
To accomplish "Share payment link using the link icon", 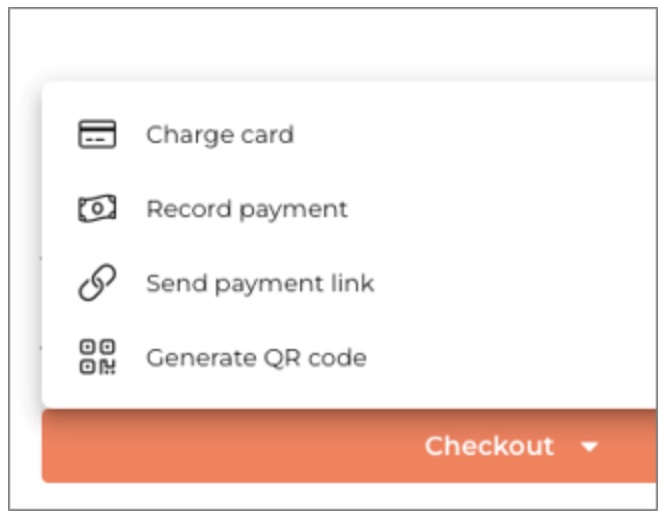I will pyautogui.click(x=97, y=283).
